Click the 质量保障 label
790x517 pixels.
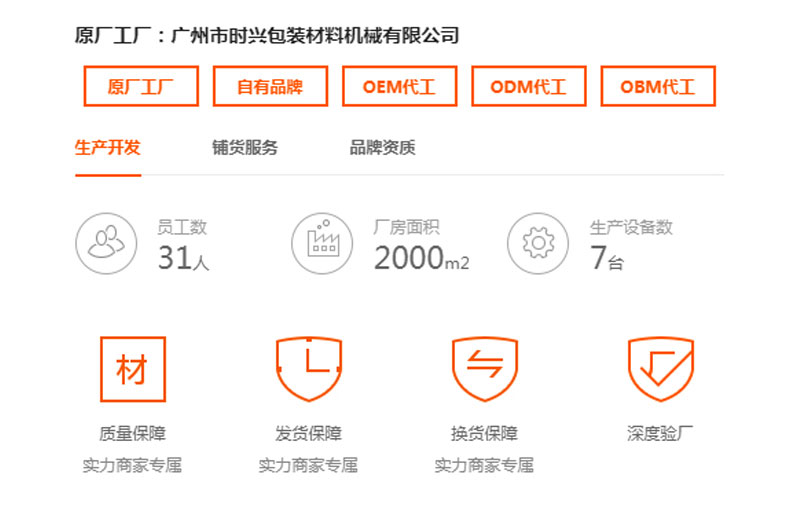[133, 433]
